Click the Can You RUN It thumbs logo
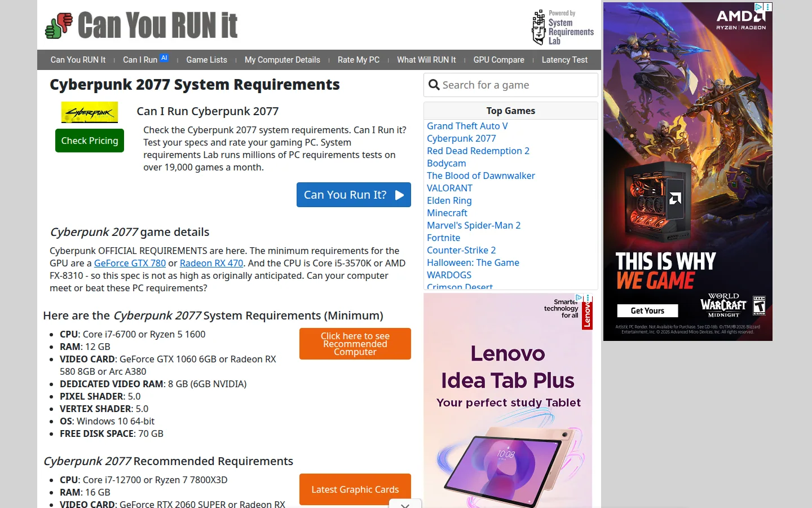Image resolution: width=812 pixels, height=508 pixels. pos(59,25)
